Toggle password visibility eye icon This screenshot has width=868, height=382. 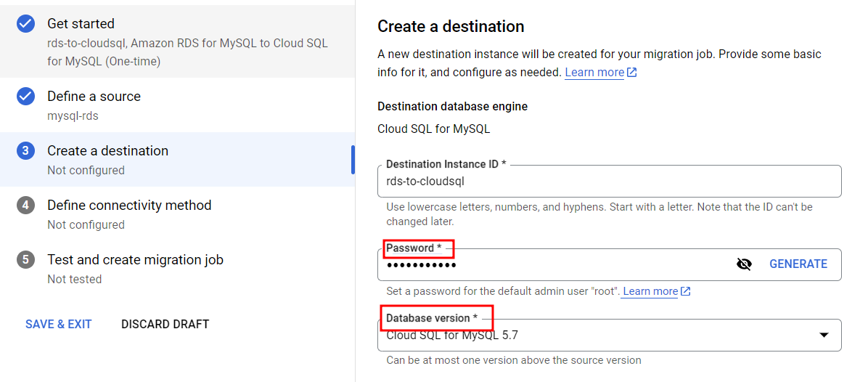pos(744,264)
